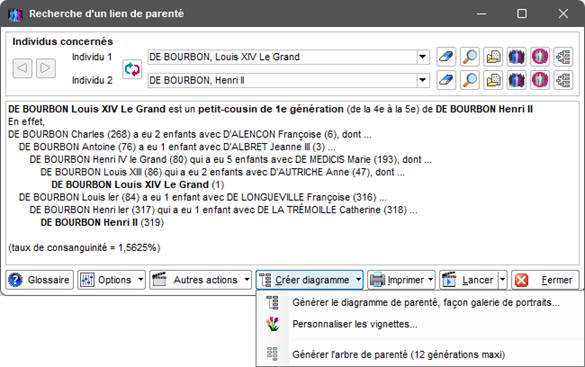Screen dimensions: 585x367
Task: Click the Lancer button
Action: 469,280
